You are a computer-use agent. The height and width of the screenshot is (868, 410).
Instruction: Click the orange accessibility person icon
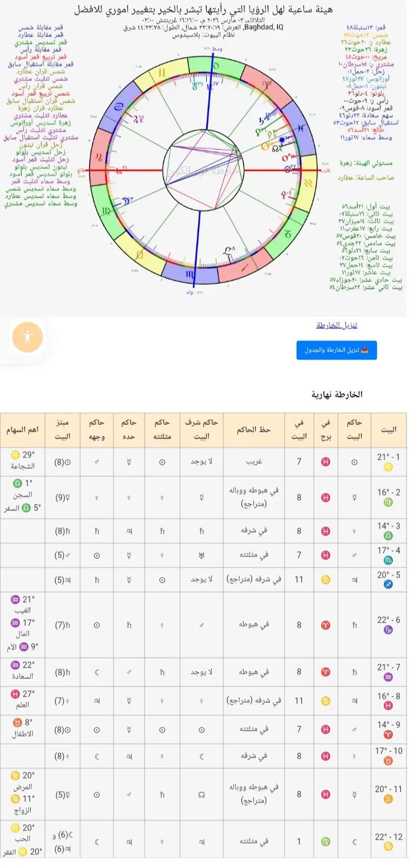[27, 338]
